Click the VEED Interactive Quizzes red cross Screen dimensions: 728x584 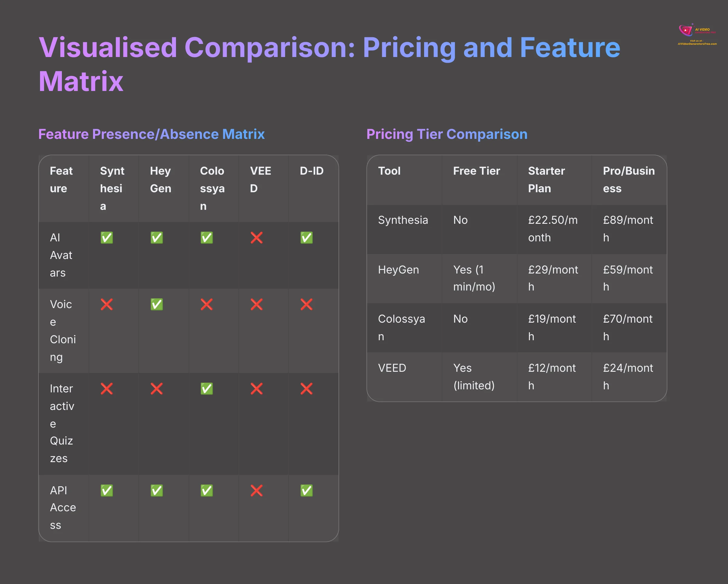[257, 388]
